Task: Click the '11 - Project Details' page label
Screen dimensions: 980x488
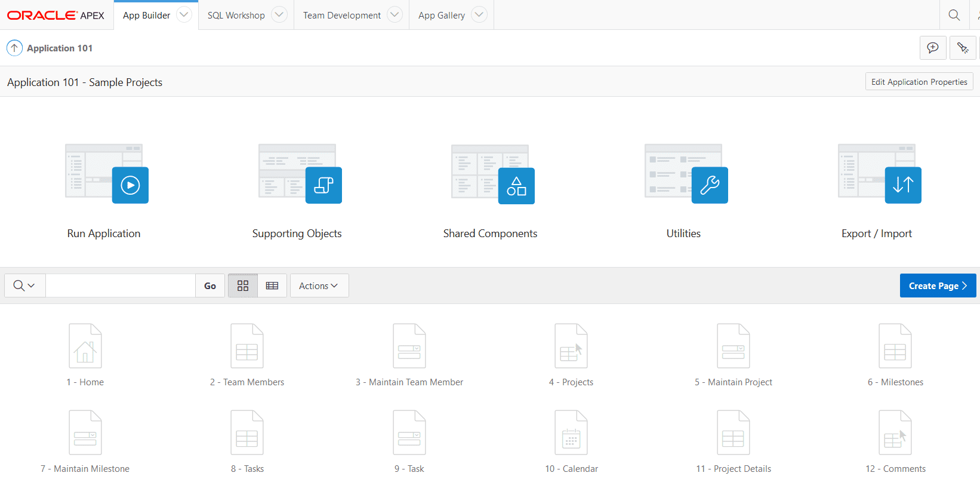Action: (734, 469)
